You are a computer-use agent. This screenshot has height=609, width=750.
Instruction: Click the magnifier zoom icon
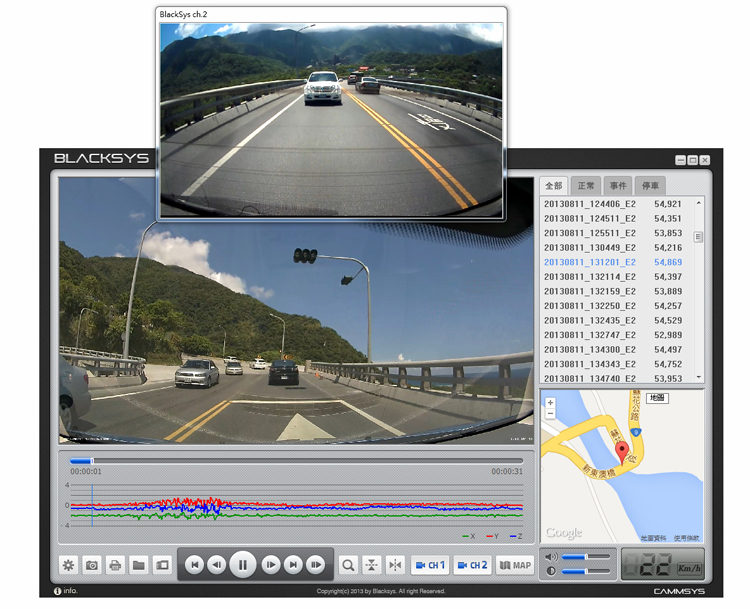click(348, 565)
